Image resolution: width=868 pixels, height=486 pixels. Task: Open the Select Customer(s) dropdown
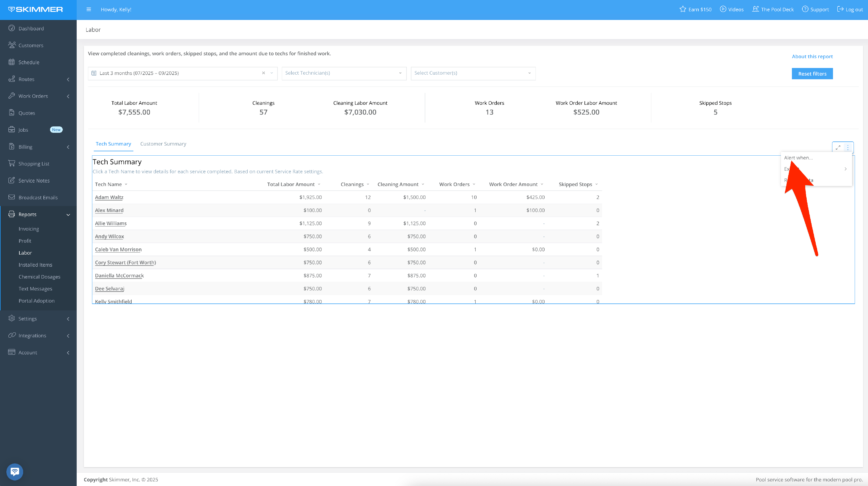(x=473, y=73)
